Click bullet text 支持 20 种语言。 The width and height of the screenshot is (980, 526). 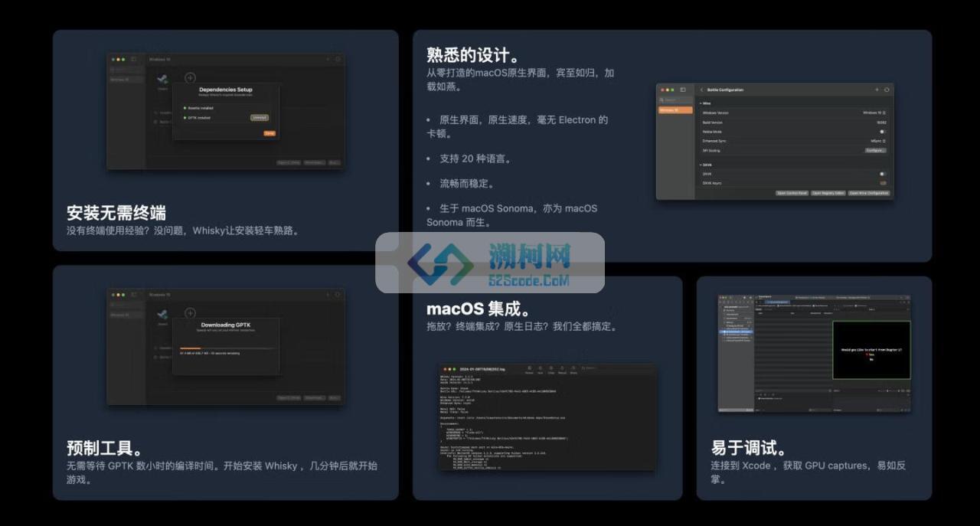(x=475, y=158)
